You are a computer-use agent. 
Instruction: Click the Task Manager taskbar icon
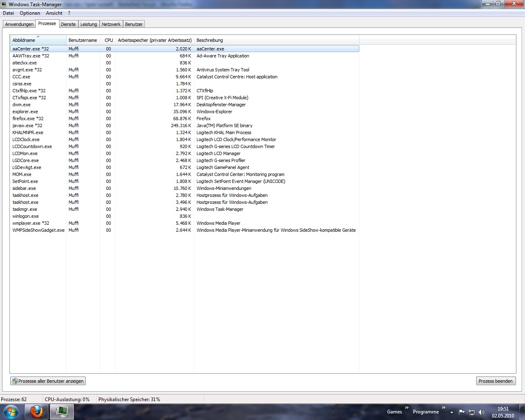[62, 411]
